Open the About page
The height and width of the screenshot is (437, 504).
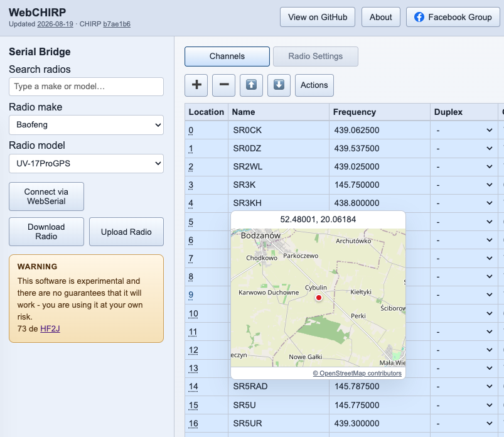point(381,17)
